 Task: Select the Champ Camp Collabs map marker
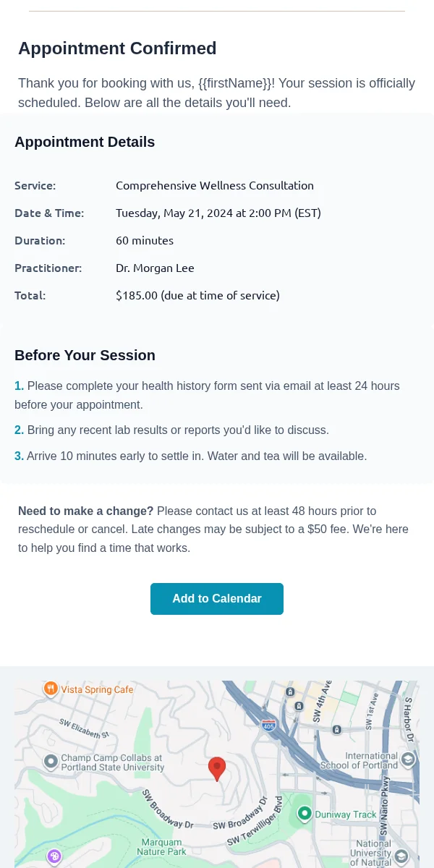coord(51,761)
